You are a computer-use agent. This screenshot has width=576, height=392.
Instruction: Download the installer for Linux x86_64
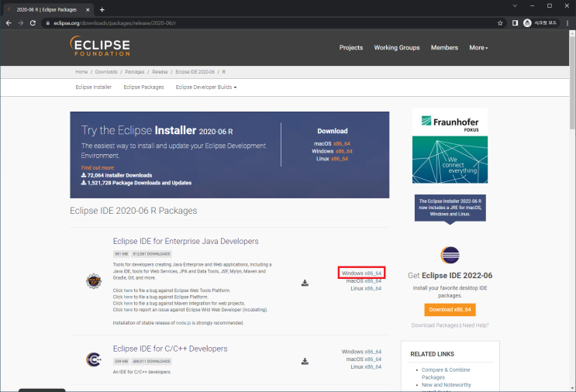point(340,159)
